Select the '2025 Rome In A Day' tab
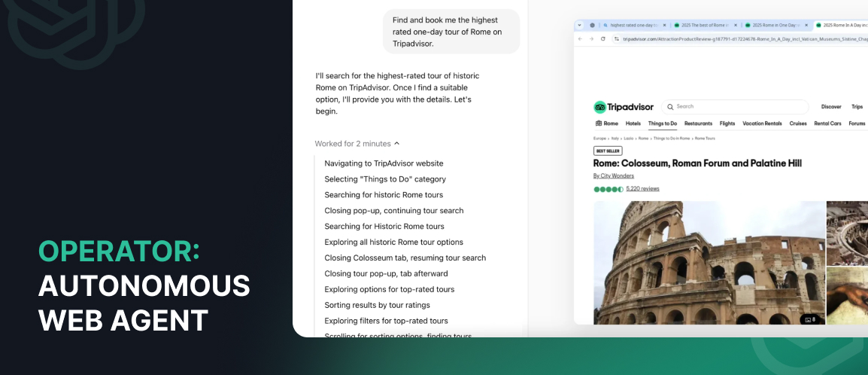Screen dimensions: 868x375 click(842, 25)
